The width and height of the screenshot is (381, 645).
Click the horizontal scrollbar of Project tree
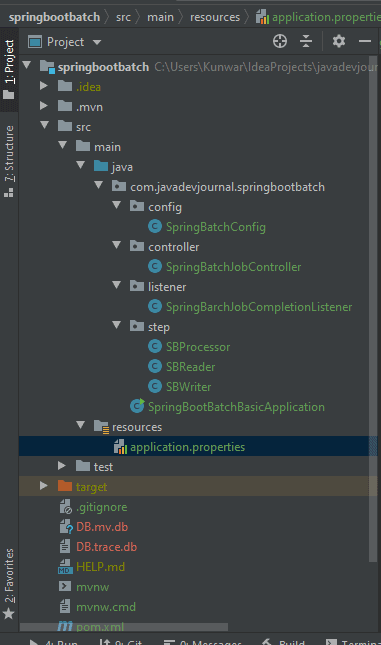(x=124, y=627)
